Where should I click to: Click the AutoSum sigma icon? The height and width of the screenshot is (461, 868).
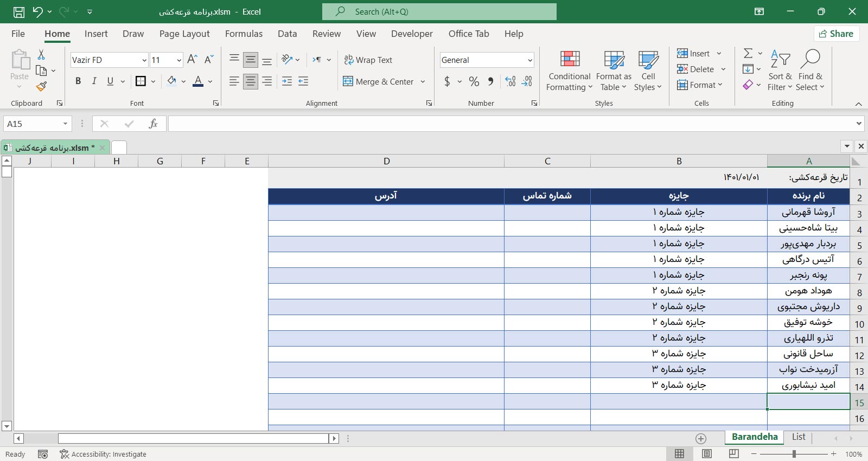[x=748, y=53]
